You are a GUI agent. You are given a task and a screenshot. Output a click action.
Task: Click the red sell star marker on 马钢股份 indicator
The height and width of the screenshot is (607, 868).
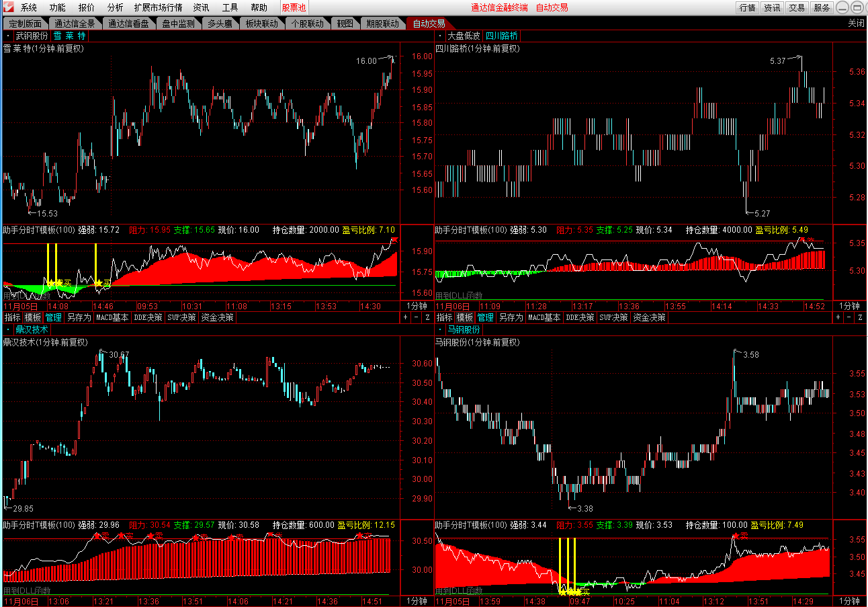[x=736, y=536]
